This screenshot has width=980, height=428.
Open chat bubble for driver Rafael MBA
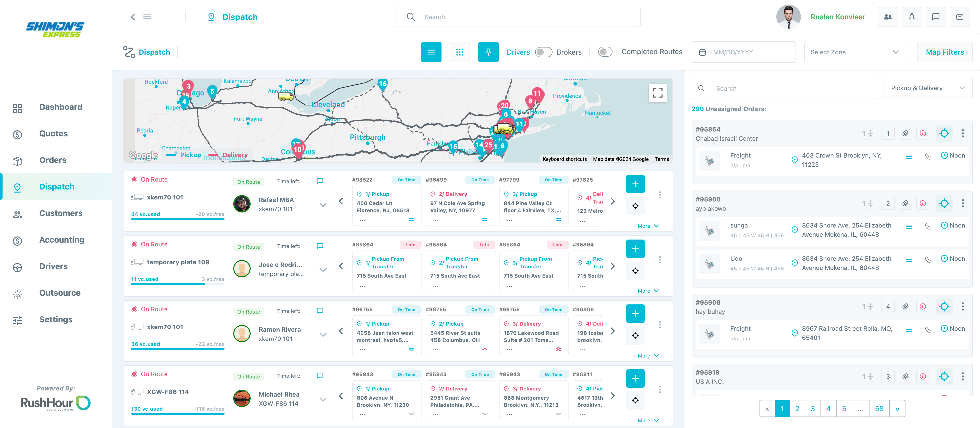(x=320, y=181)
